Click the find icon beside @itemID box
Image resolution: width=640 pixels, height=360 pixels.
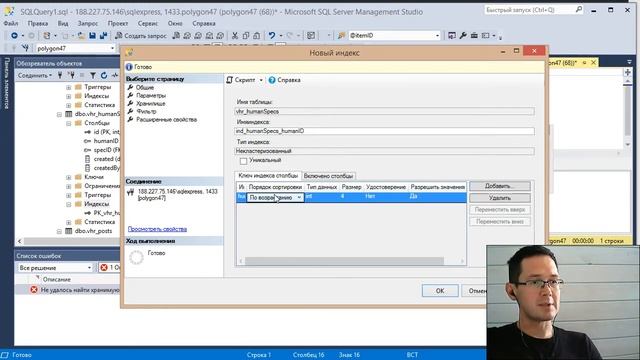point(342,36)
